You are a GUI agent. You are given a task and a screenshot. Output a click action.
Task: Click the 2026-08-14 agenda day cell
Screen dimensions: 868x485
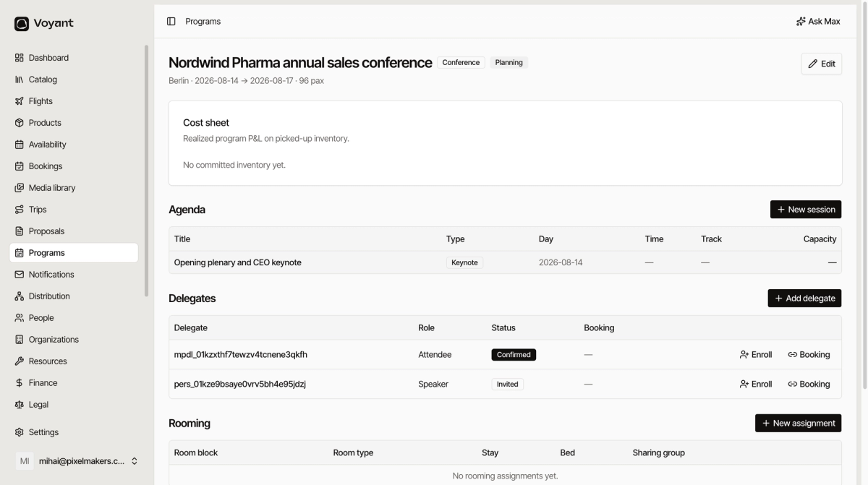[561, 262]
